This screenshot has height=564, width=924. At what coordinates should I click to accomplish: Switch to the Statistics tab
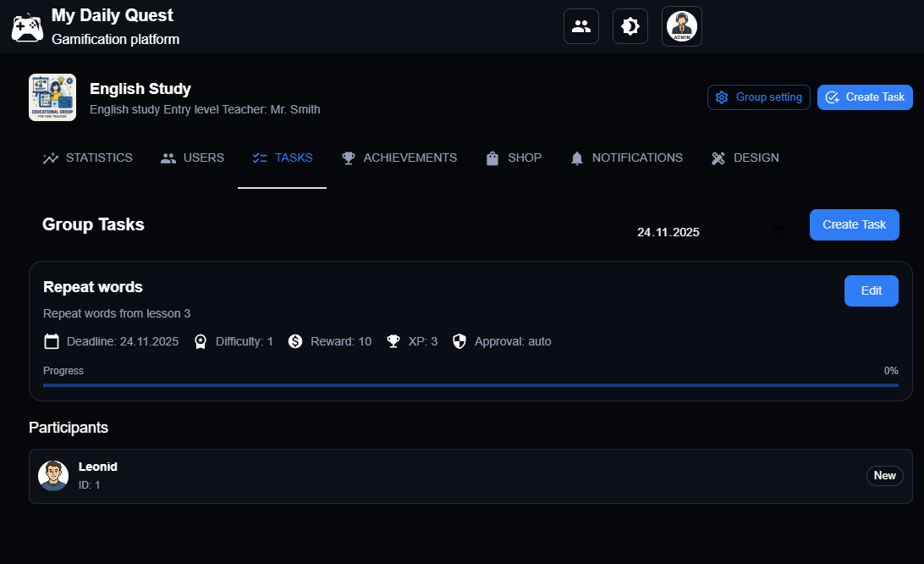click(88, 158)
